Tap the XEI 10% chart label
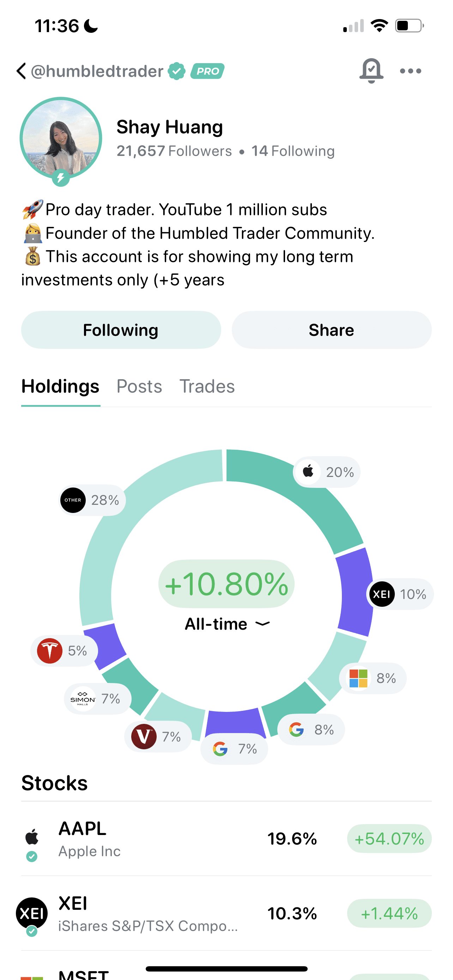This screenshot has width=453, height=980. tap(400, 594)
